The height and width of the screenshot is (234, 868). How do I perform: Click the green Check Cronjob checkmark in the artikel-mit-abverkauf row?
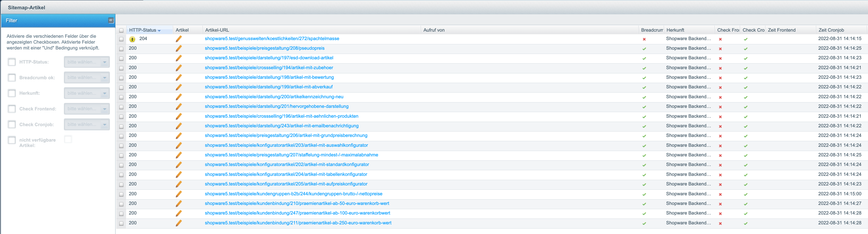746,88
